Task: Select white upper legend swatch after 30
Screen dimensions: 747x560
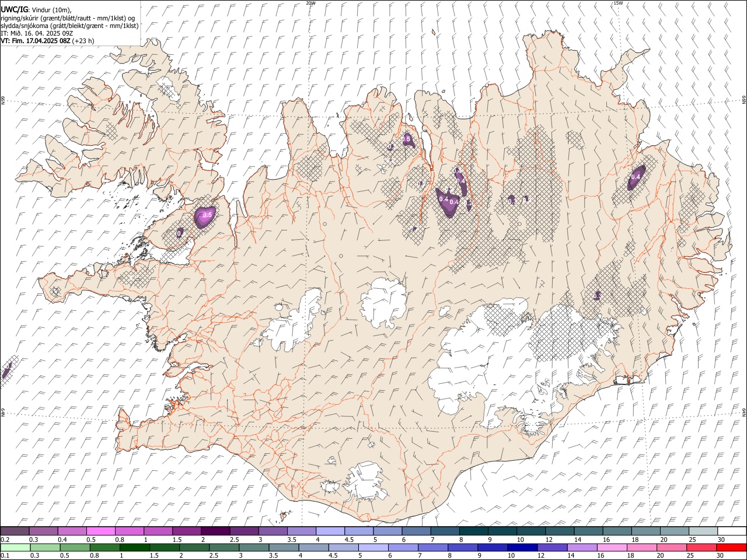Action: coord(732,531)
